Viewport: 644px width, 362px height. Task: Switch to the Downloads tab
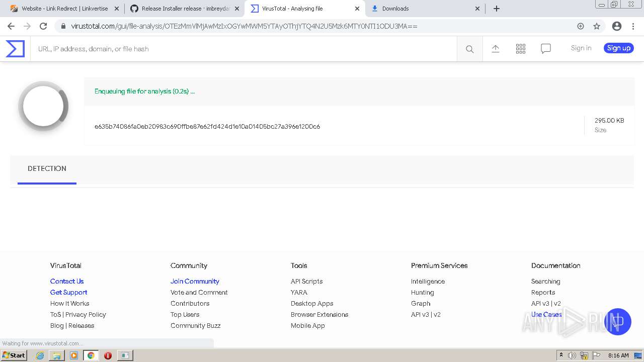(426, 9)
